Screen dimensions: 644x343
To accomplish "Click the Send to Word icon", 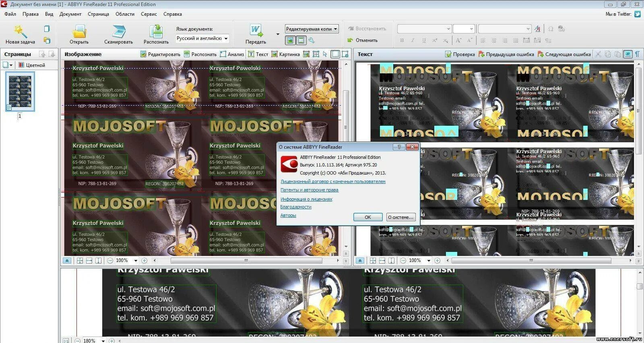I will pos(256,31).
